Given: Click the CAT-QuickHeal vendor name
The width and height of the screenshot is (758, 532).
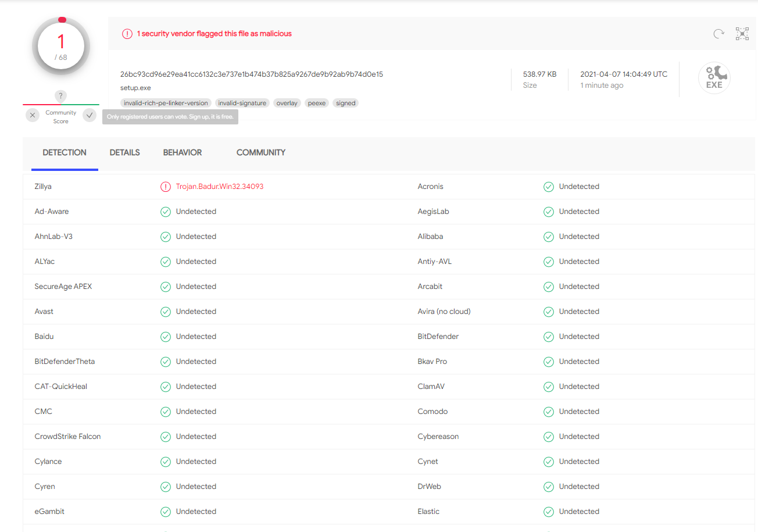Looking at the screenshot, I should (x=61, y=387).
